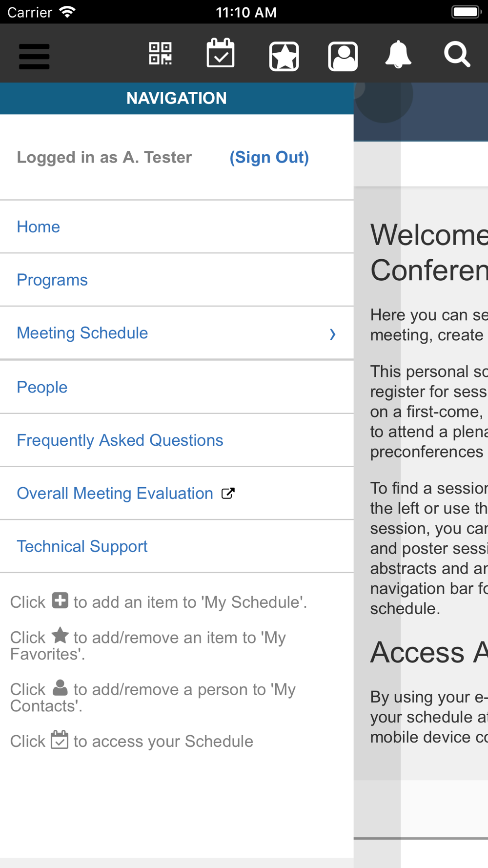This screenshot has height=868, width=488.
Task: Select People in navigation menu
Action: click(x=42, y=387)
